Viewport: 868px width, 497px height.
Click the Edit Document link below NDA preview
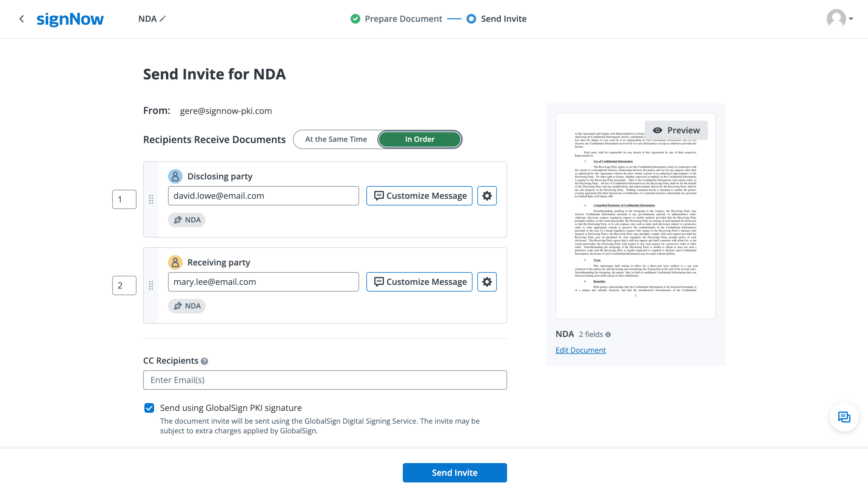pos(581,350)
